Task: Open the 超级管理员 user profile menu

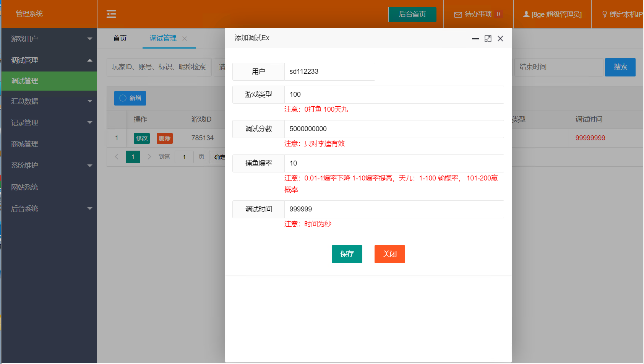Action: click(x=552, y=14)
